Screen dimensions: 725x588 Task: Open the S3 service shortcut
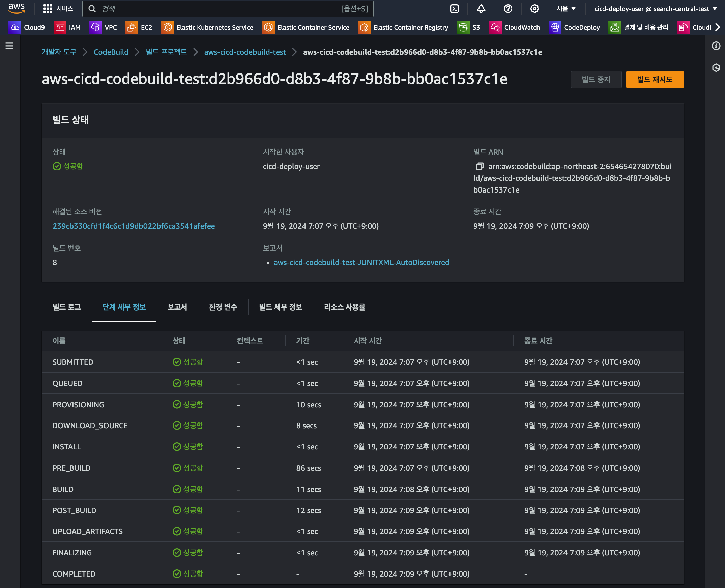469,27
